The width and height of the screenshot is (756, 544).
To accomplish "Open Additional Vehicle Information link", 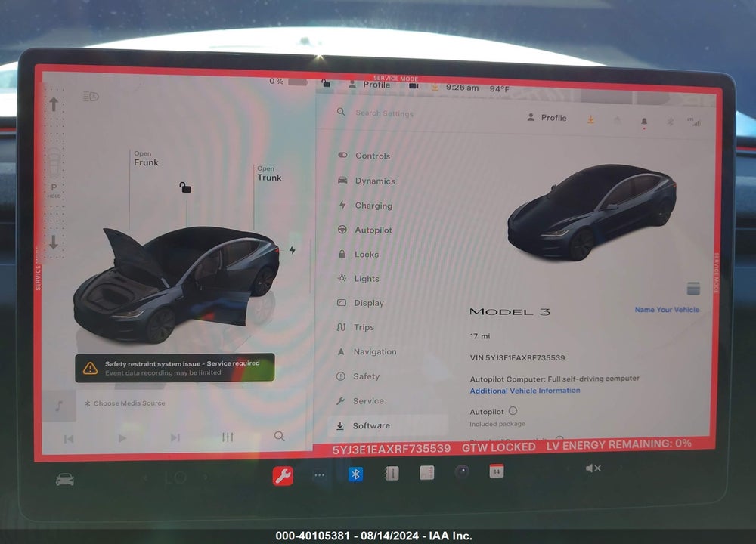I will [525, 391].
